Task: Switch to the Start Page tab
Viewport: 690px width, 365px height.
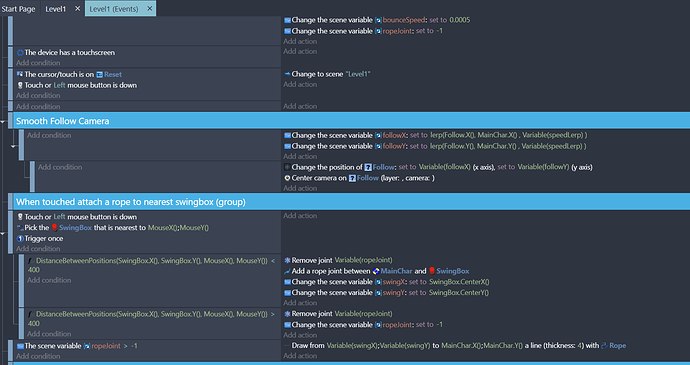Action: pyautogui.click(x=18, y=9)
